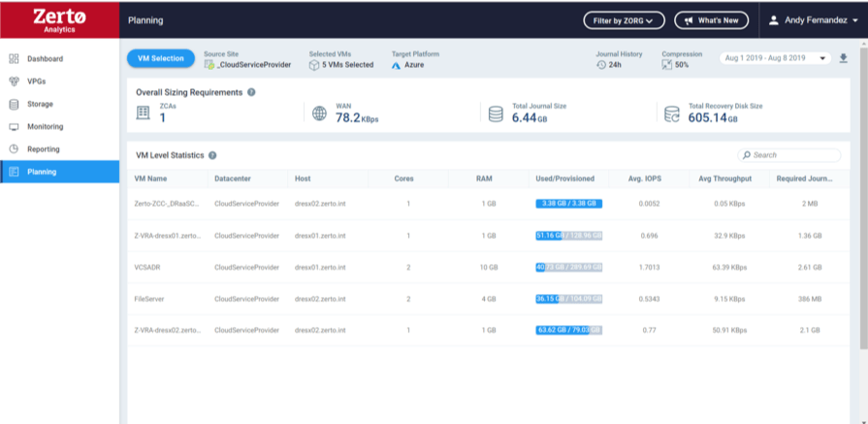Click the Total Recovery Disk Size icon
Screen dimensions: 868x424
pos(672,114)
